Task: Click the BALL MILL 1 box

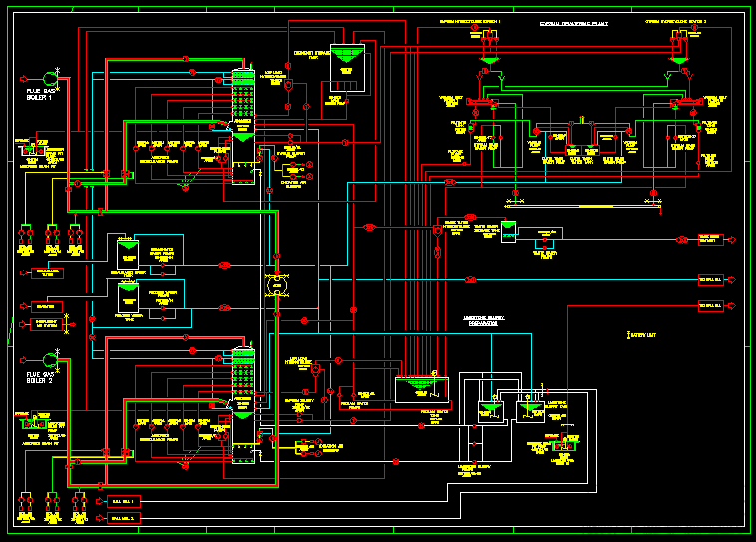Action: (124, 501)
